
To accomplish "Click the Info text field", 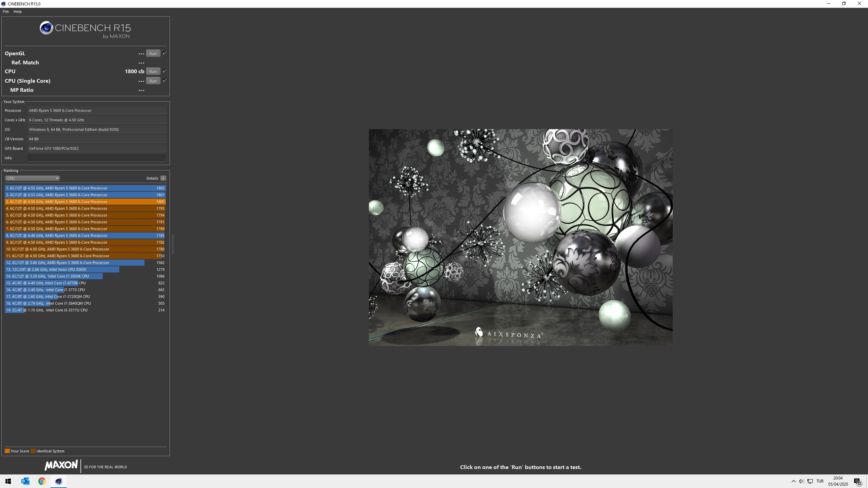I will pos(97,158).
